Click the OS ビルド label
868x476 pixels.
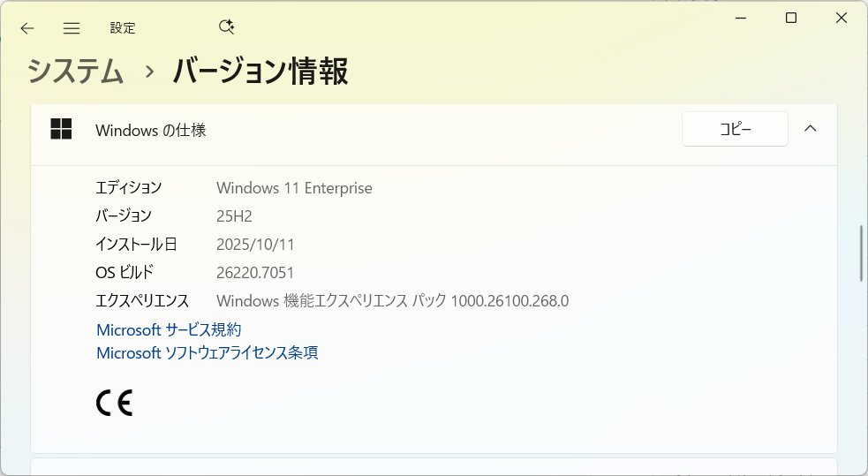click(125, 272)
